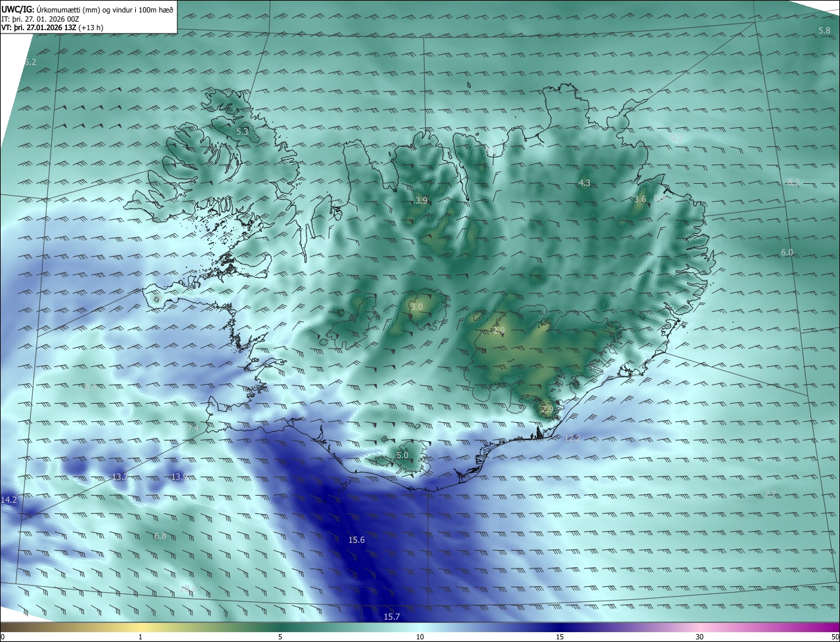Click the valid time line 'VT: þri. 27.01.2026 13Z (+13 h)'

click(x=52, y=28)
